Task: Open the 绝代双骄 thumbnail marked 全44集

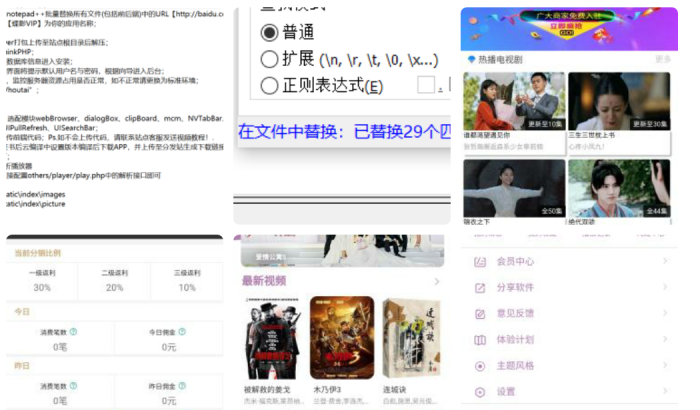Action: [619, 188]
